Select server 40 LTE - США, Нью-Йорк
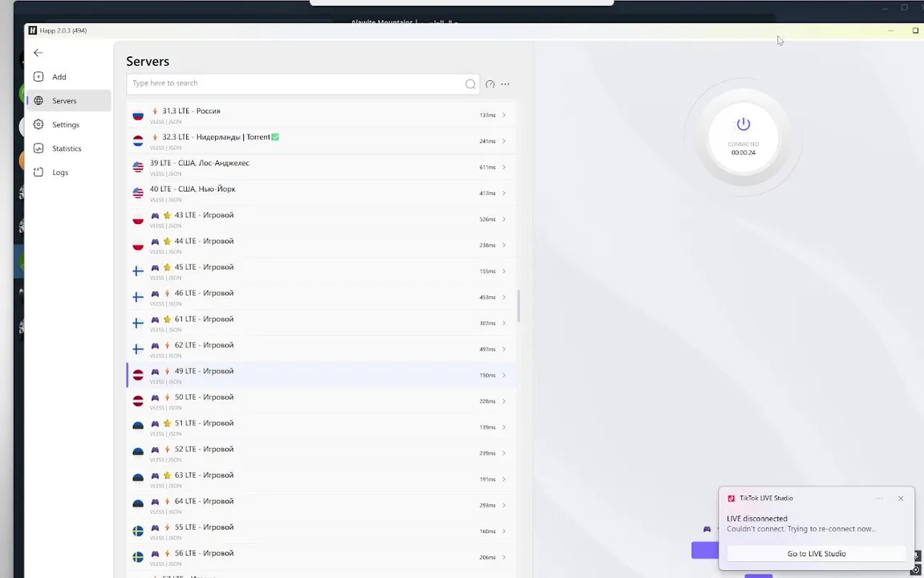Screen dimensions: 924x578 tap(321, 193)
